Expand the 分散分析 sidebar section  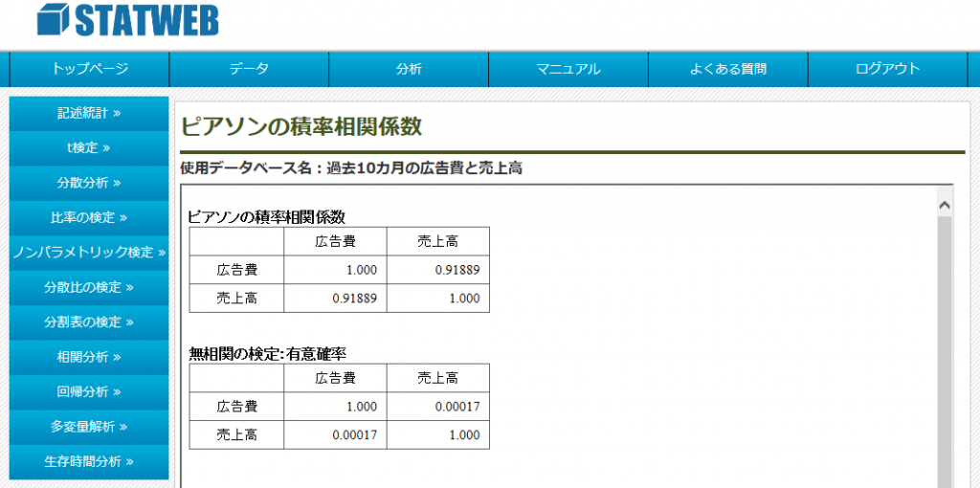click(89, 183)
